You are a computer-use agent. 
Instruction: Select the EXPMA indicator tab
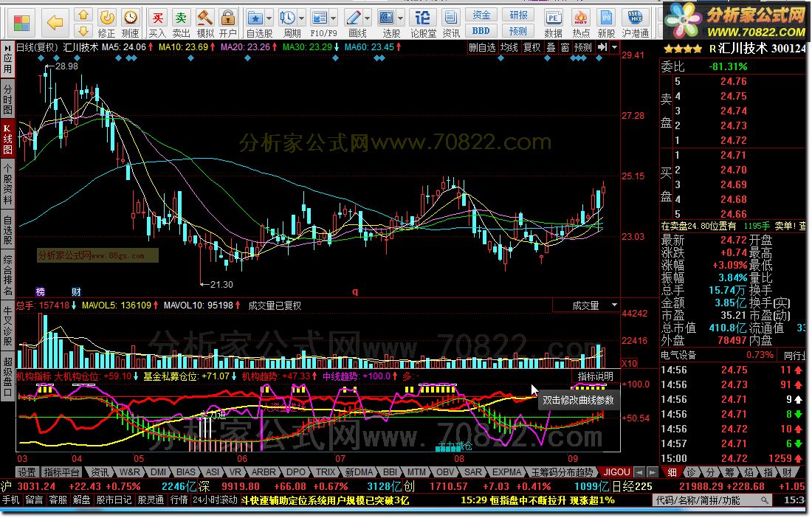506,472
